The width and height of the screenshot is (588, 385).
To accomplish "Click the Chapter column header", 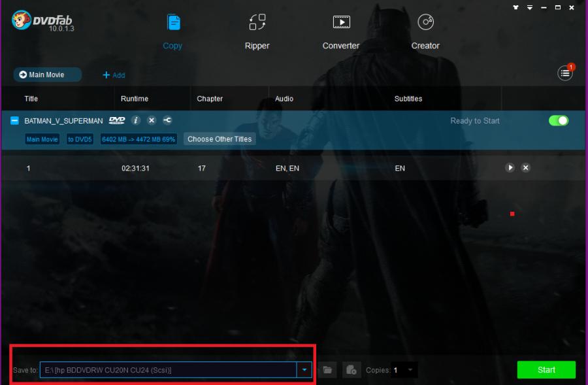I will point(210,99).
